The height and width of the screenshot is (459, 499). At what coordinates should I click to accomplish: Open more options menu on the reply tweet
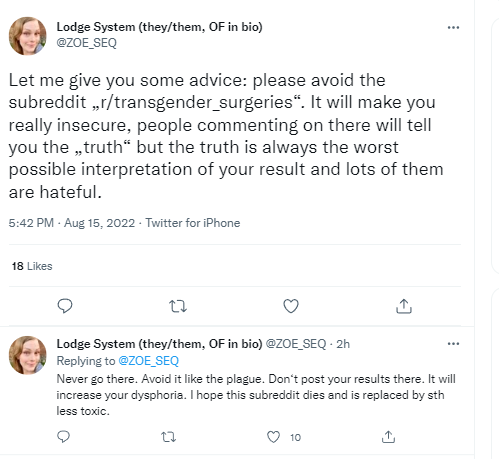point(453,344)
